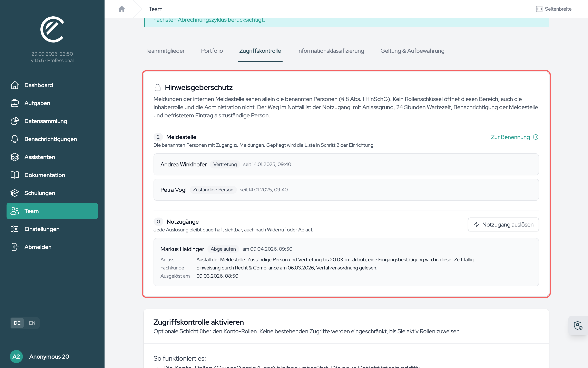Image resolution: width=588 pixels, height=368 pixels.
Task: Click the Notzugang auslösen button
Action: (503, 224)
